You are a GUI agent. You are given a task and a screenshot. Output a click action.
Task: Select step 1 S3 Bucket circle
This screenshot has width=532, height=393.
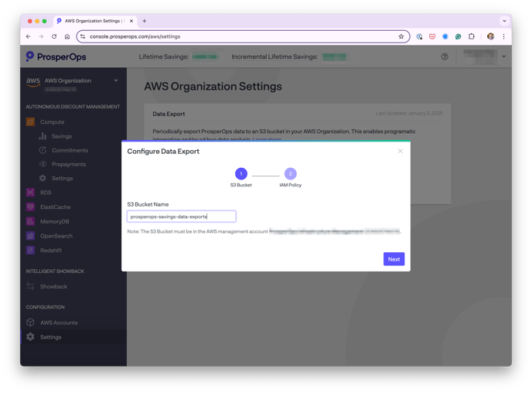tap(241, 174)
